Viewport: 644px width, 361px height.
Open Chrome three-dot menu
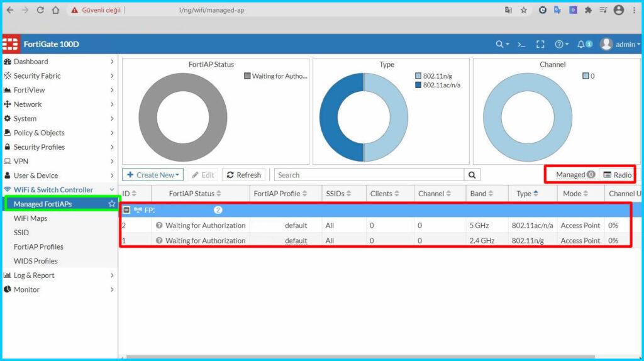tap(634, 10)
